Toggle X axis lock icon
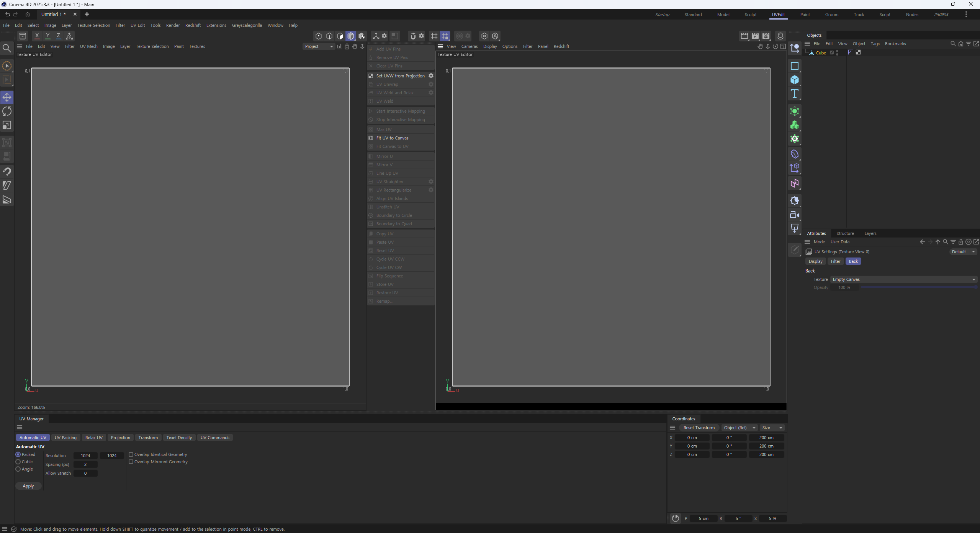 coord(37,36)
